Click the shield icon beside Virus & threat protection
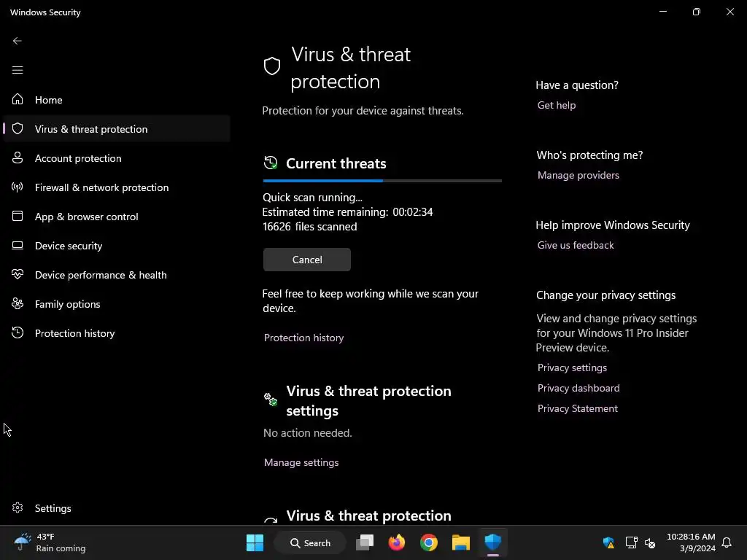The height and width of the screenshot is (560, 747). coord(18,128)
